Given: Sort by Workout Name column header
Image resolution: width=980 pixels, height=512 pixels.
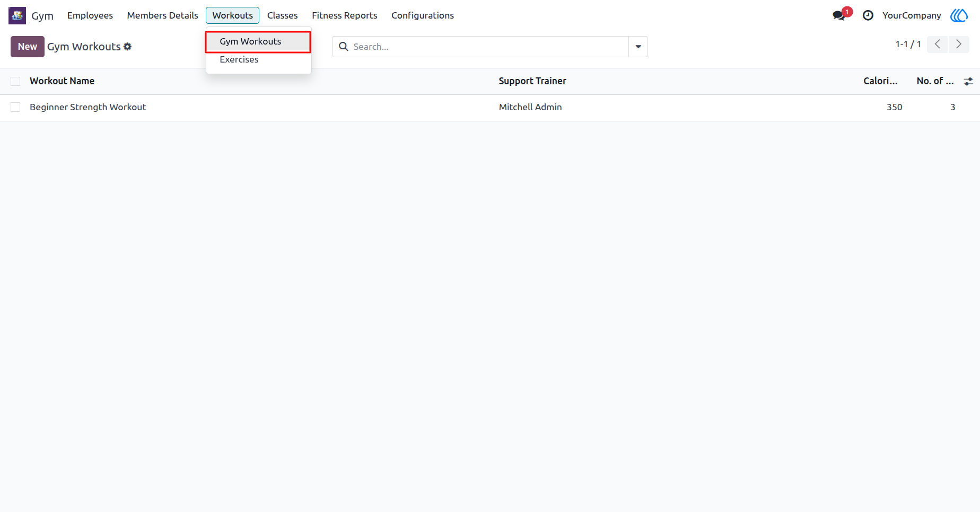Looking at the screenshot, I should coord(62,81).
